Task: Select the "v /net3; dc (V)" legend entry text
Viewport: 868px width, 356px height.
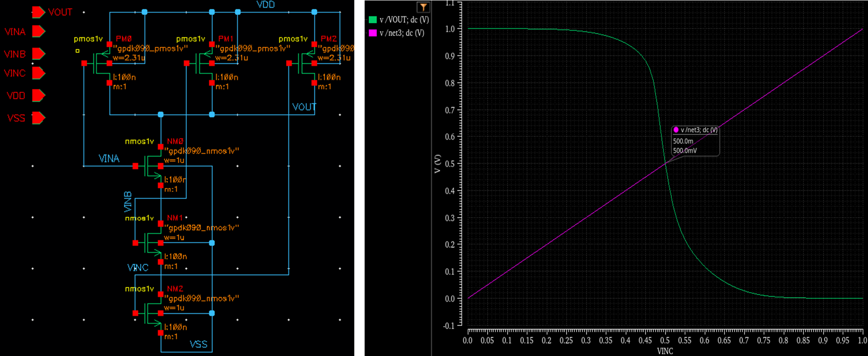Action: tap(402, 33)
